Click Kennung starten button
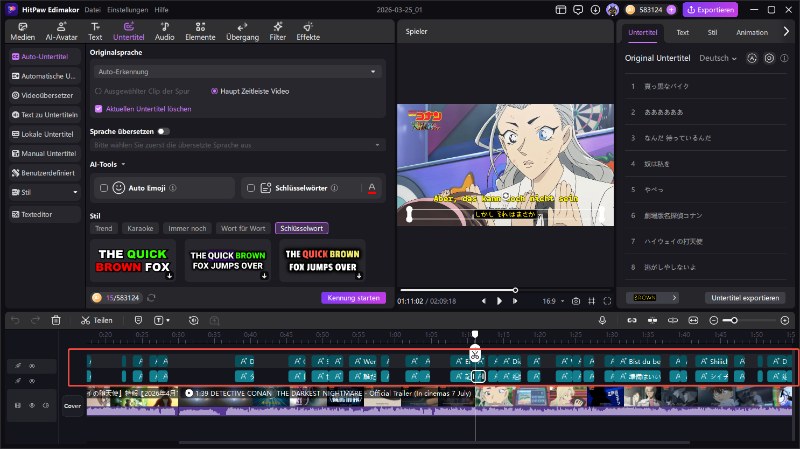 pyautogui.click(x=353, y=297)
